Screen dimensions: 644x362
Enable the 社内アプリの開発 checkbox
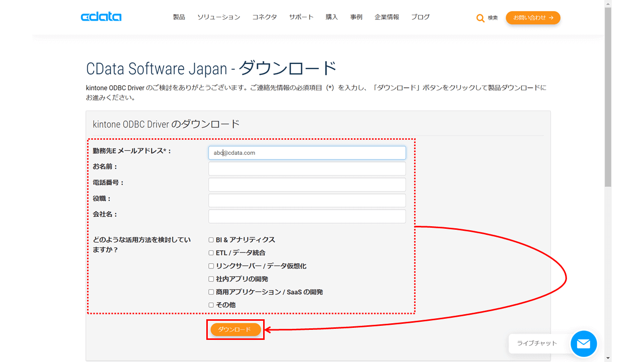pyautogui.click(x=211, y=279)
